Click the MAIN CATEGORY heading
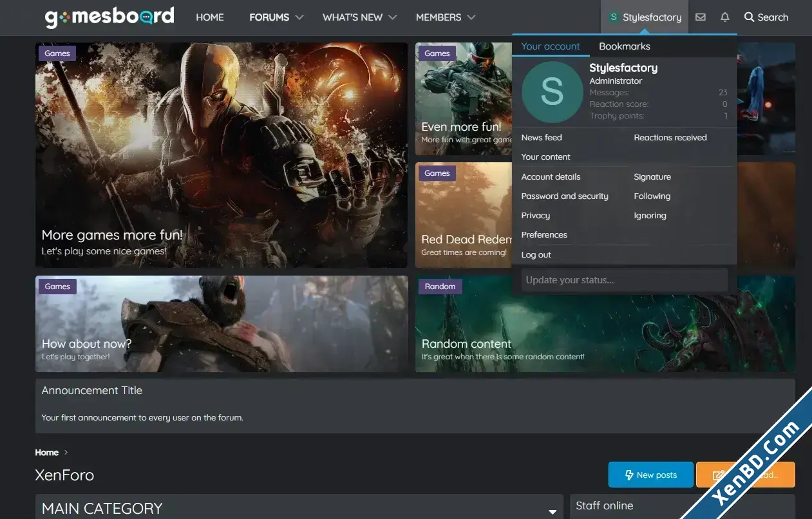Screen dimensions: 812x519 tap(102, 509)
